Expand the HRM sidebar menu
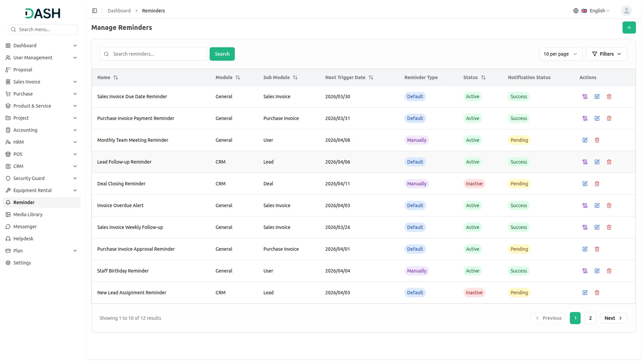Screen dimensions: 644x362 [42, 142]
